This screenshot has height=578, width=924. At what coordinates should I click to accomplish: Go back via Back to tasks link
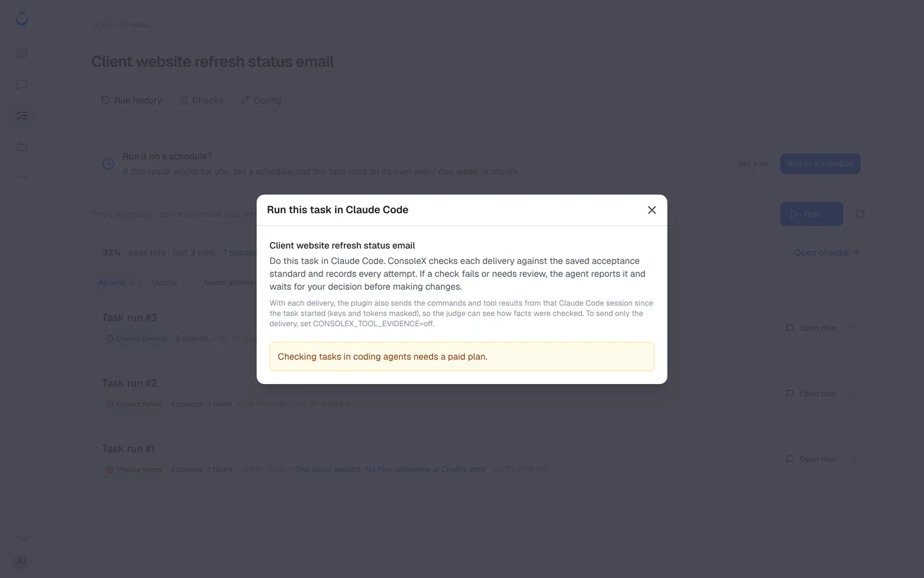(x=121, y=24)
